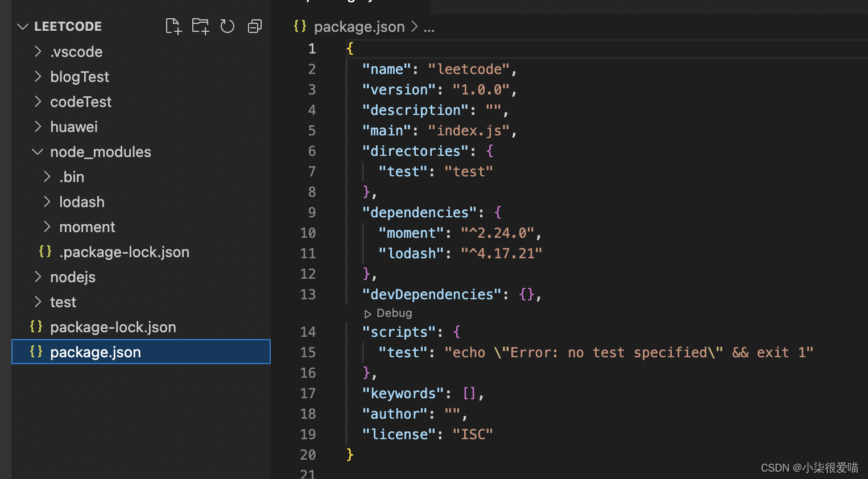
Task: Open the blogTest folder
Action: tap(79, 77)
